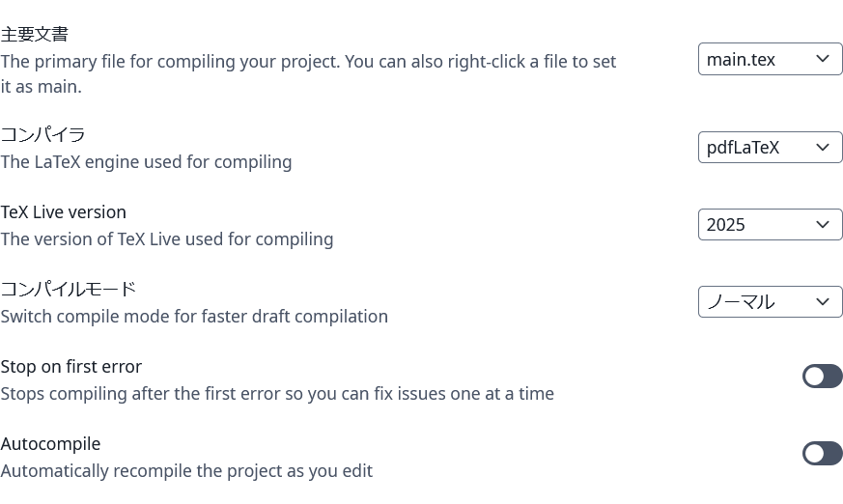The image size is (843, 504).
Task: Turn on the Autocompile toggle
Action: click(x=822, y=454)
